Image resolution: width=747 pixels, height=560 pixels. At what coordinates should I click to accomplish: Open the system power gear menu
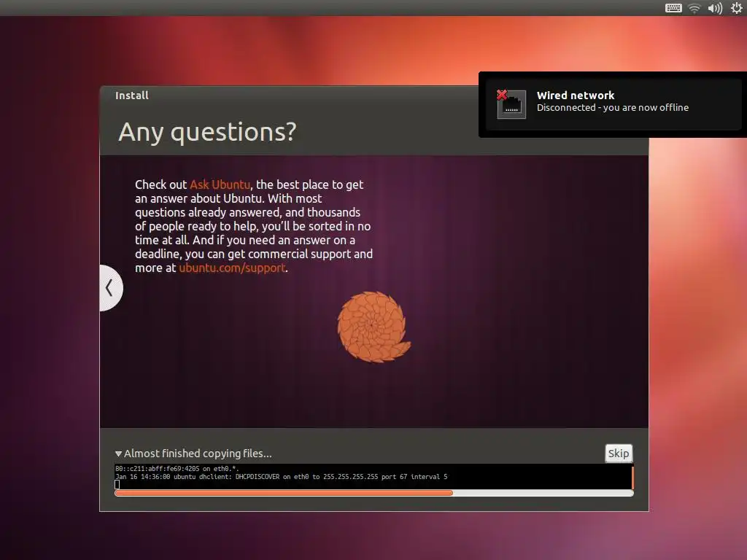pyautogui.click(x=737, y=8)
